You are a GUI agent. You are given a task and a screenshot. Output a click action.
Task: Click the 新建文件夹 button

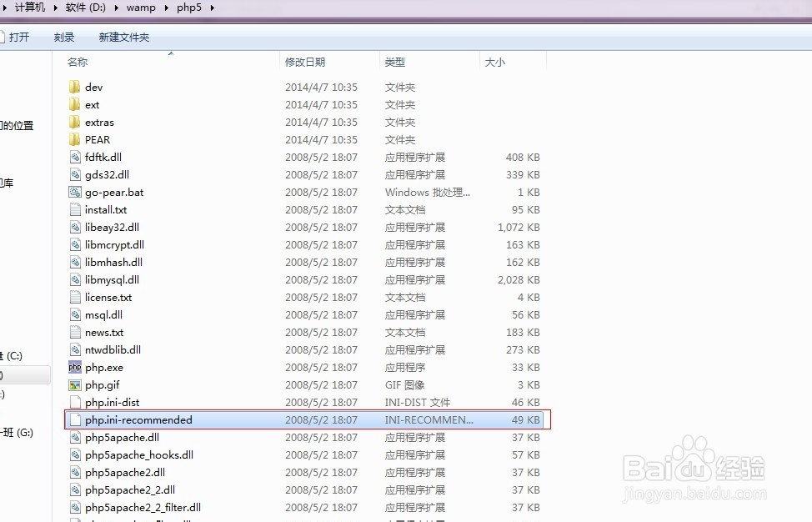[123, 37]
